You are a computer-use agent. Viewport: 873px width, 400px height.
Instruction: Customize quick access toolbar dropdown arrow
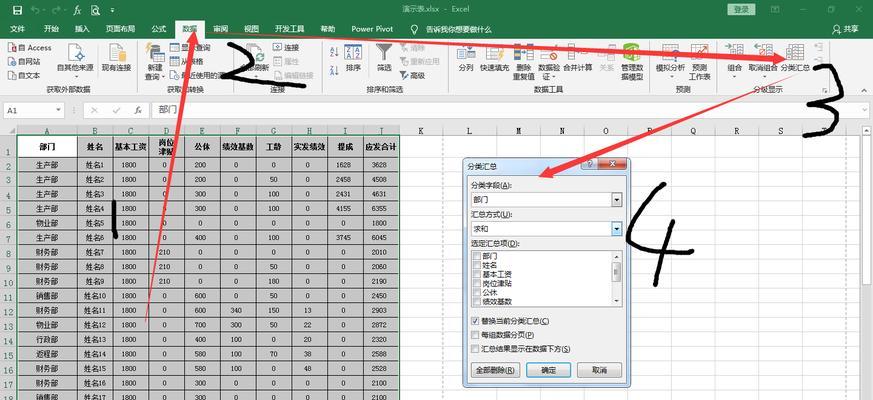tap(113, 10)
